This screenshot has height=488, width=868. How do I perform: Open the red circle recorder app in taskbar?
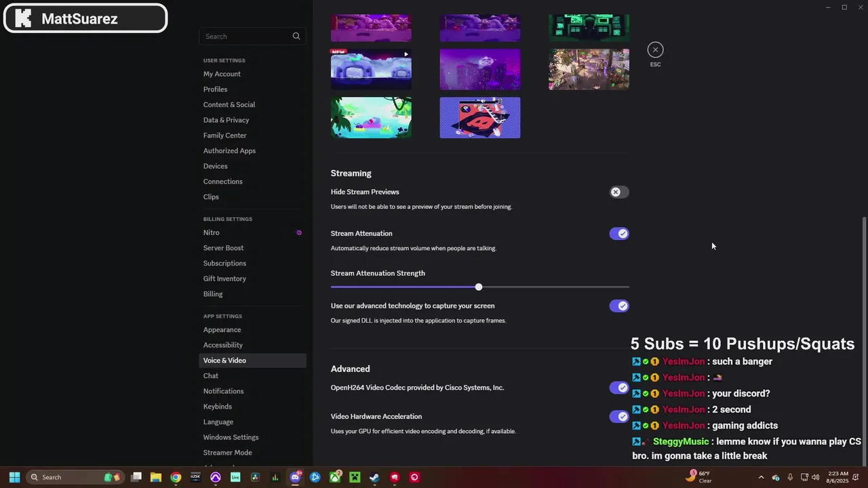coord(414,477)
